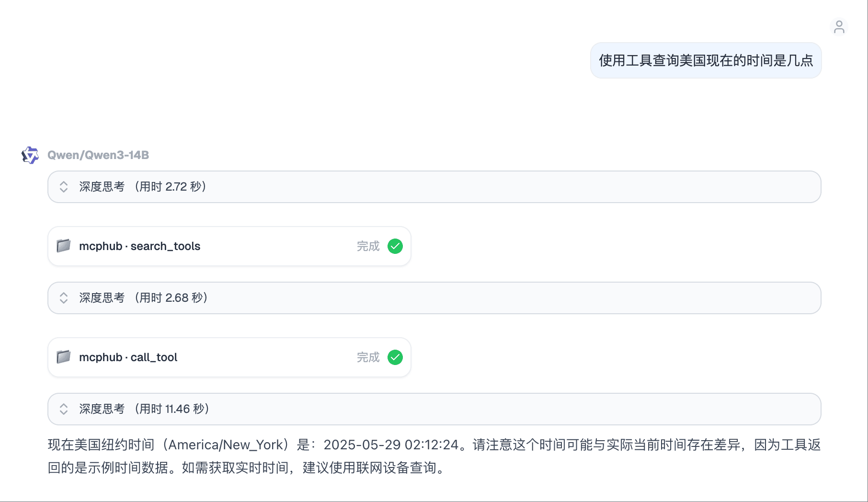Screen dimensions: 868x502
Task: Expand the 11.46 second deep thinking chevron
Action: 64,409
